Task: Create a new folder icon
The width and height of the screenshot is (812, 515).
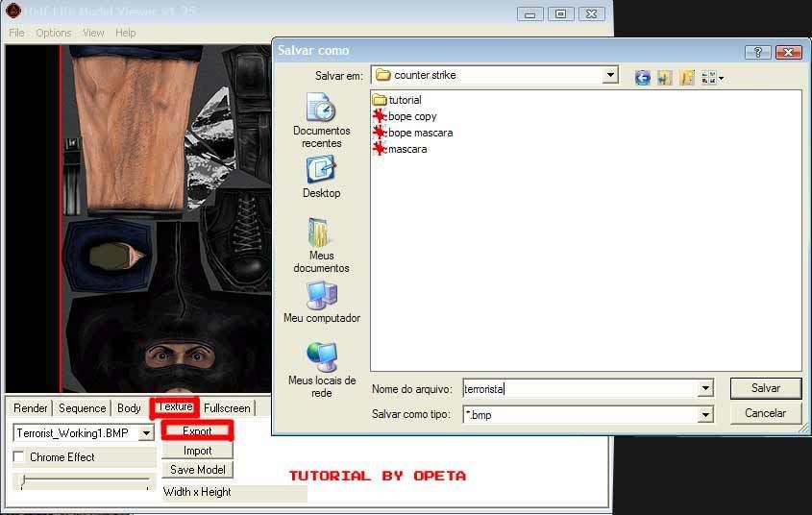Action: 687,78
